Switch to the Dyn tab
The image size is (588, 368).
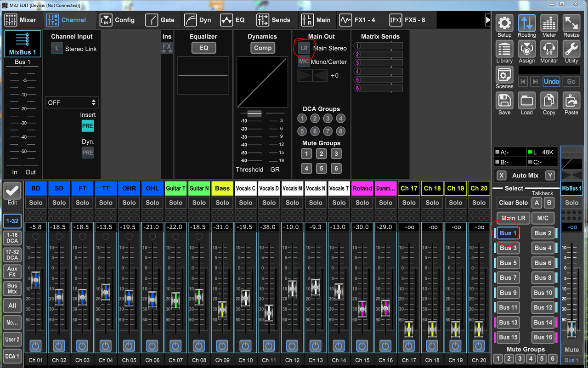click(x=198, y=20)
